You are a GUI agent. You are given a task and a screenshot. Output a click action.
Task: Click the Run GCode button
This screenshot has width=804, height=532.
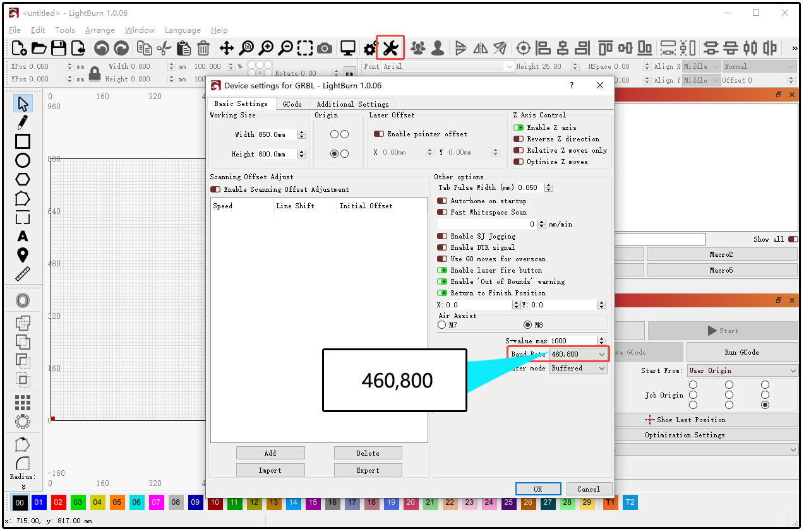[x=742, y=352]
